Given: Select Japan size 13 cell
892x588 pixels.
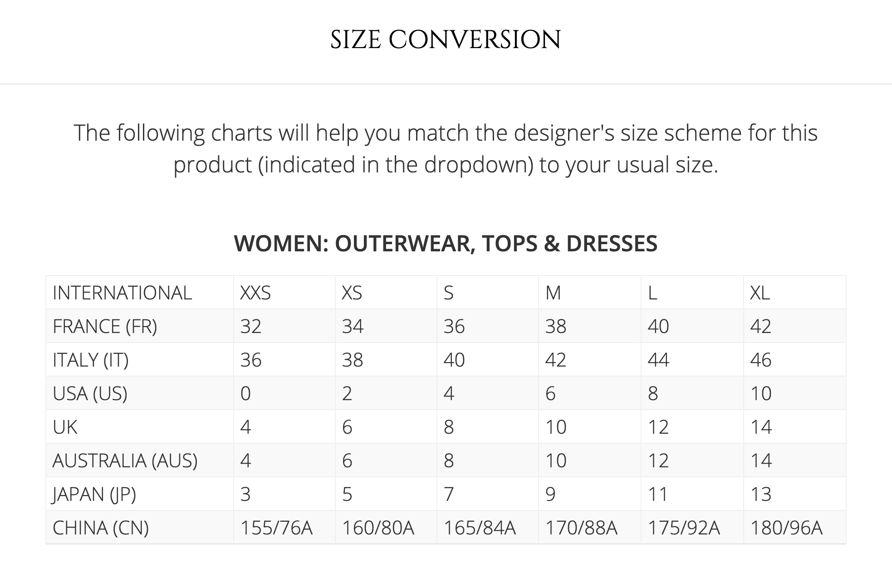Looking at the screenshot, I should click(x=794, y=494).
